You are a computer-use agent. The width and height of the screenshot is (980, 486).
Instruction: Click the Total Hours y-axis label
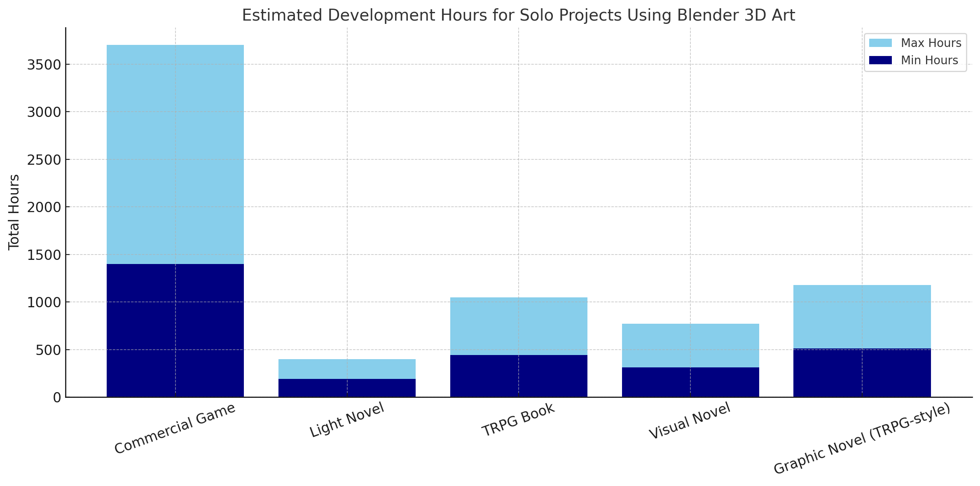(x=14, y=212)
